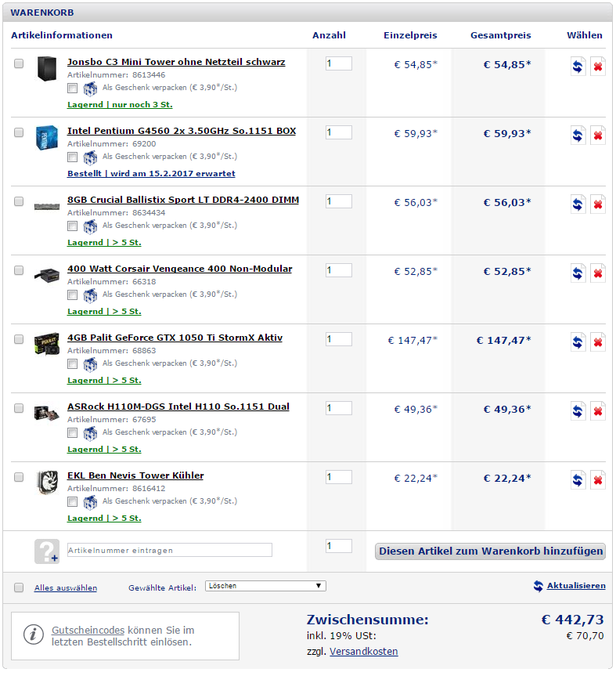Open Intel Pentium G4560 product page
This screenshot has width=616, height=676.
[182, 131]
